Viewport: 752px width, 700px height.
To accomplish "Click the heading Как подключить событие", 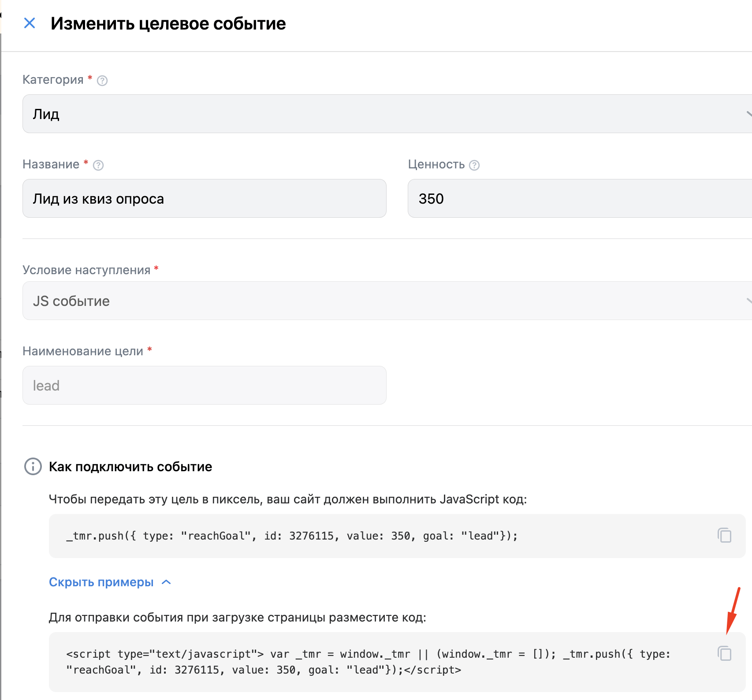I will point(130,467).
